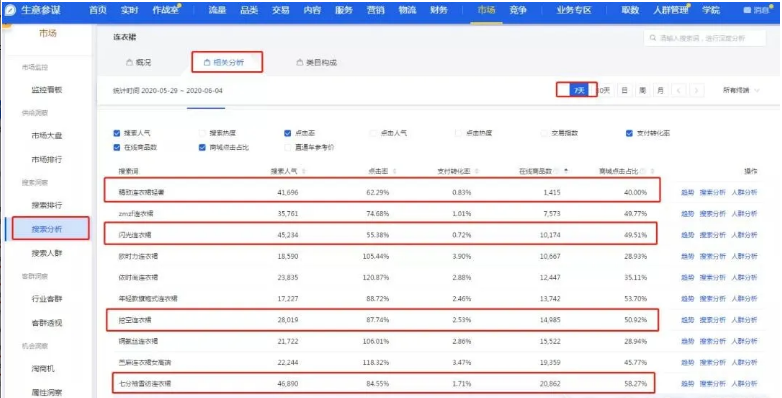This screenshot has width=782, height=398.
Task: Select 日 time granularity
Action: coord(624,90)
